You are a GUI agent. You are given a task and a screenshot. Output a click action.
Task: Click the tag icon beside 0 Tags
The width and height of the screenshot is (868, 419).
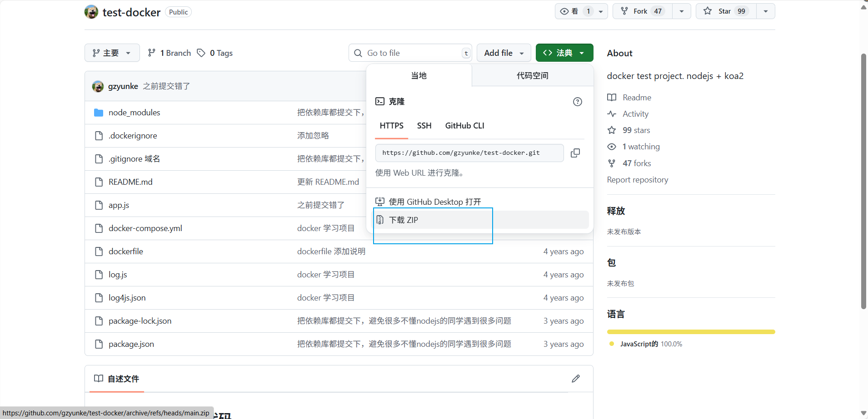click(x=201, y=53)
